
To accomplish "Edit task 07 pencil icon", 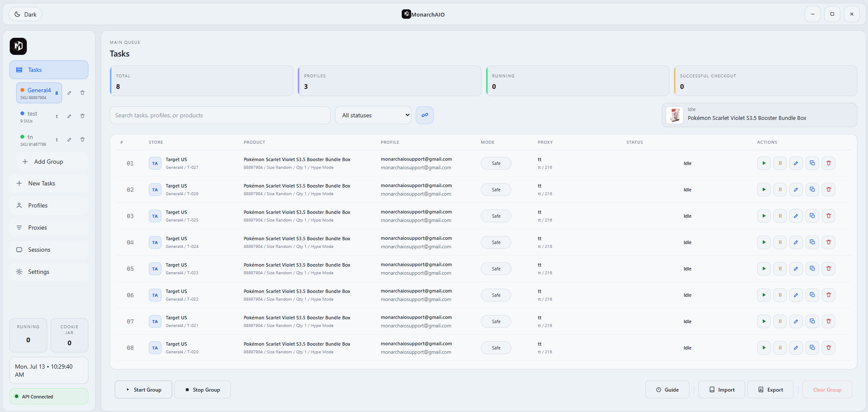I will 796,321.
